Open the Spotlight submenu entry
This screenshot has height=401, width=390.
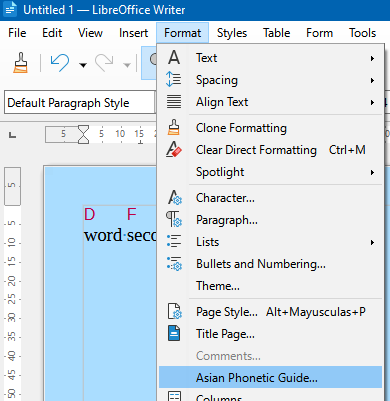pyautogui.click(x=270, y=172)
